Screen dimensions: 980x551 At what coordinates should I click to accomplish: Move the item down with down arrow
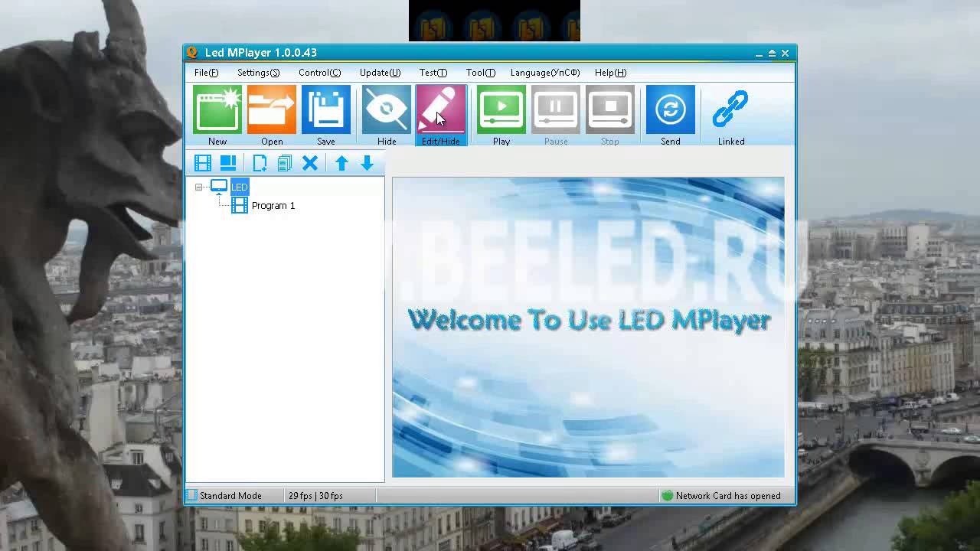(x=367, y=163)
